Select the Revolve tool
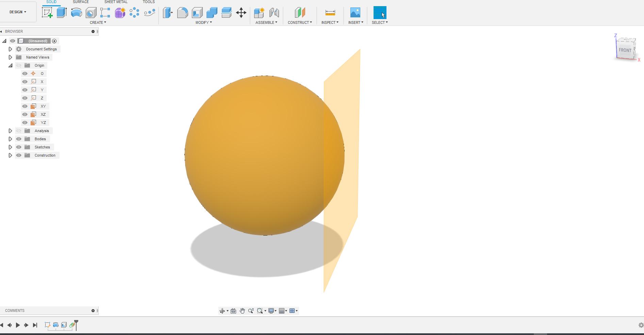Screen dimensions: 644x335 coord(76,13)
